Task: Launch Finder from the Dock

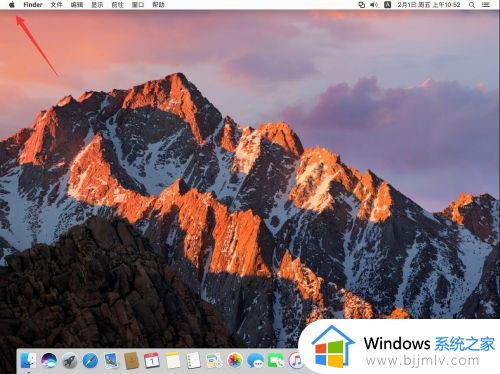Action: [x=28, y=361]
